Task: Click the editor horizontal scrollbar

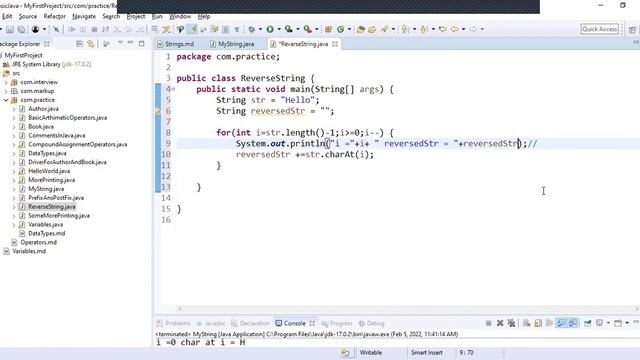Action: click(408, 309)
